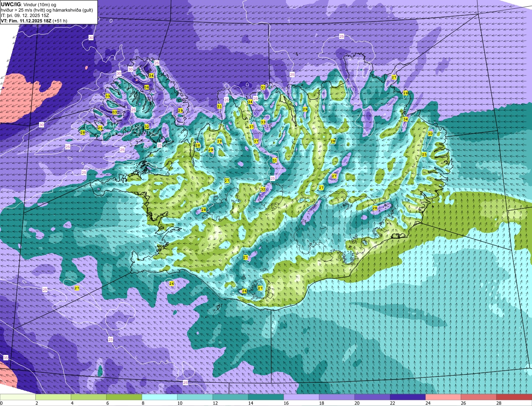Click the 18–20 m/s purple legend swatch
Screen dimensions: 532x406
tap(337, 397)
